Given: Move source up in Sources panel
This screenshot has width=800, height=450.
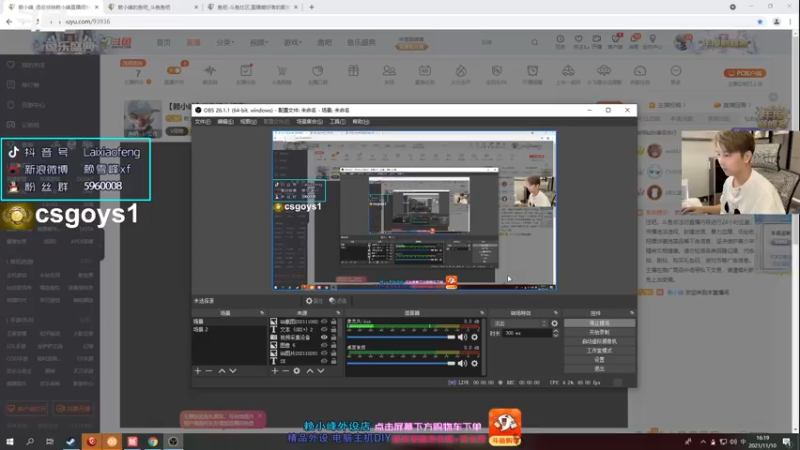Looking at the screenshot, I should (x=310, y=371).
